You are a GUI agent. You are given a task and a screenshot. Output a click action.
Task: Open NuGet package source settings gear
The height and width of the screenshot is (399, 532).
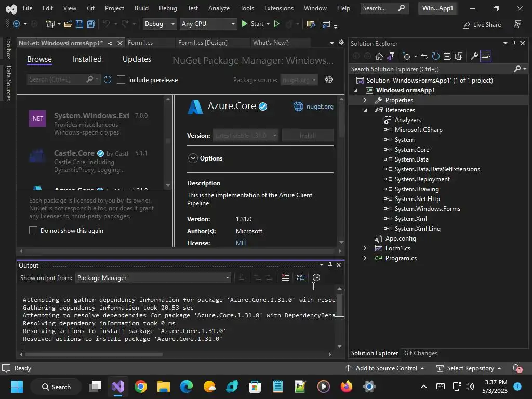[x=329, y=79]
